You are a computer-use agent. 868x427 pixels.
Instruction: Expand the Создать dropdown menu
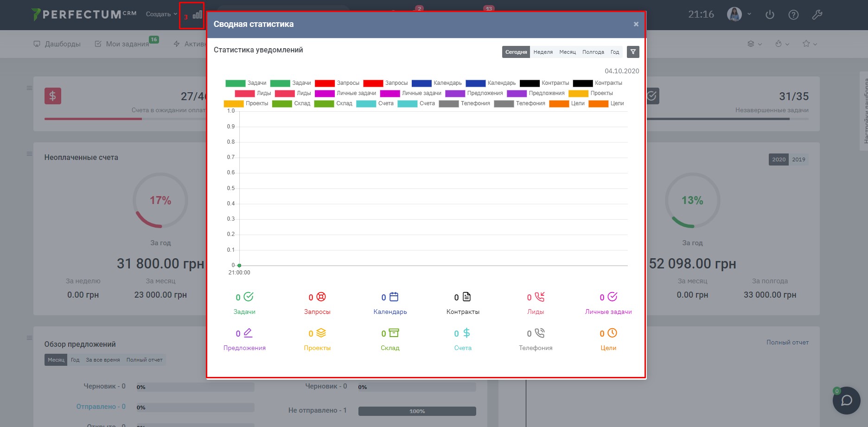click(161, 14)
